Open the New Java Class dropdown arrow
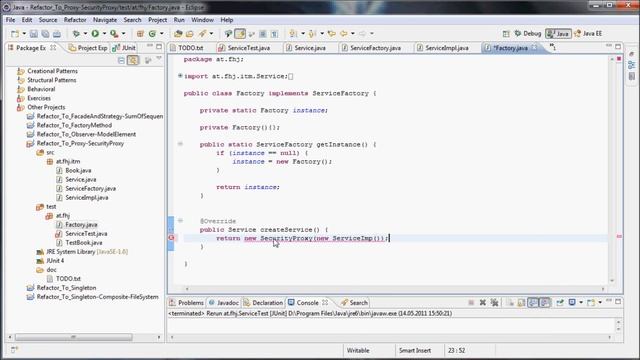This screenshot has width=640, height=360. [x=161, y=33]
